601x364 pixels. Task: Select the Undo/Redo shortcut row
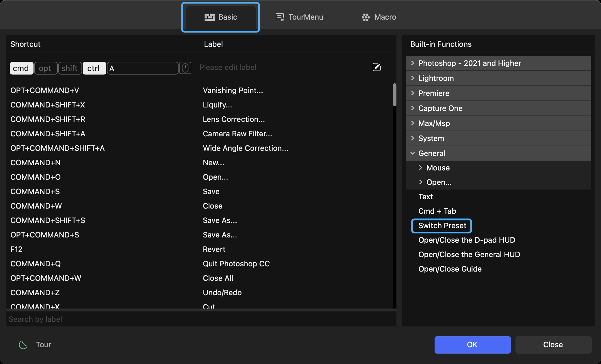coord(199,293)
